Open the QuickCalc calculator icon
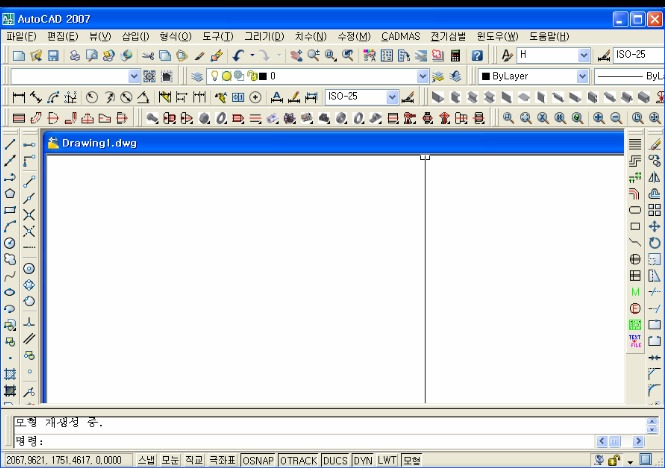665x468 pixels. (455, 56)
